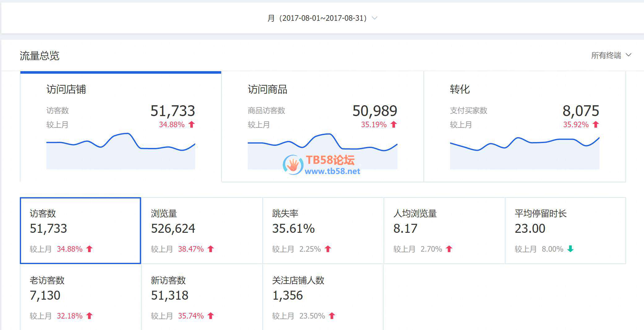Image resolution: width=644 pixels, height=330 pixels.
Task: Click the up arrow beside 23.50%
Action: click(332, 316)
